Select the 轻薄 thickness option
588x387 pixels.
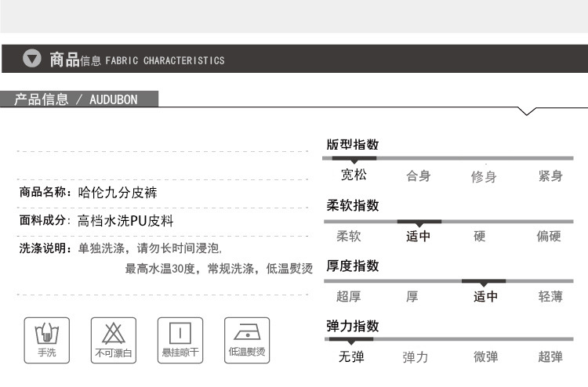pos(550,296)
